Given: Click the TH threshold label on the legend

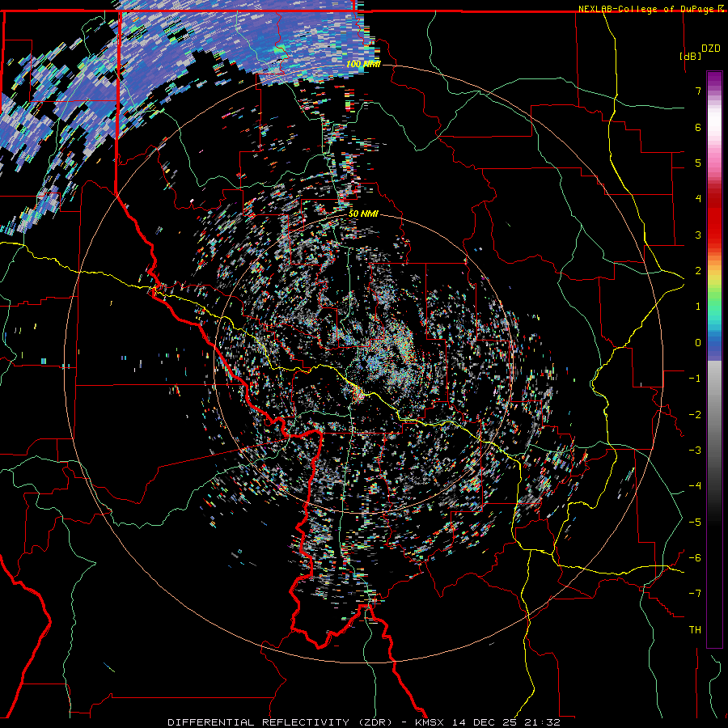Looking at the screenshot, I should pyautogui.click(x=695, y=629).
